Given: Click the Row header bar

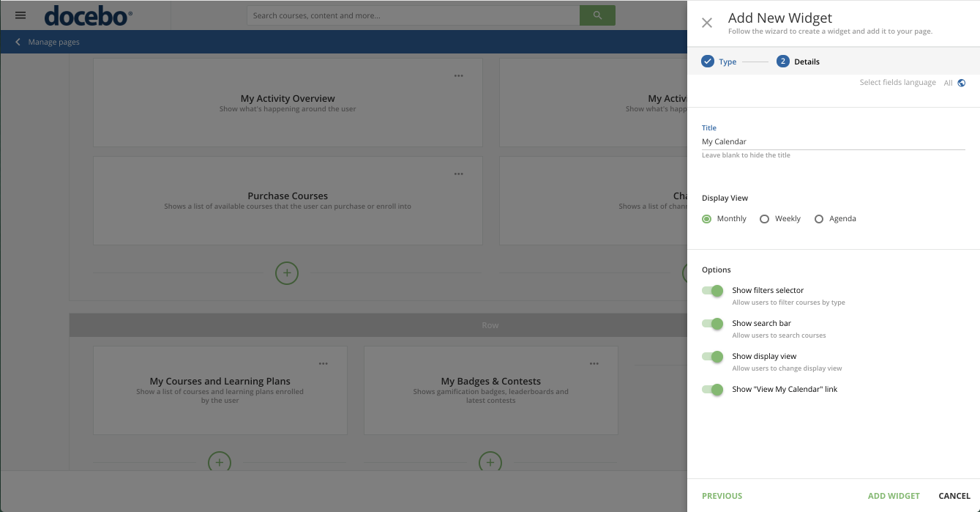Looking at the screenshot, I should pyautogui.click(x=378, y=325).
